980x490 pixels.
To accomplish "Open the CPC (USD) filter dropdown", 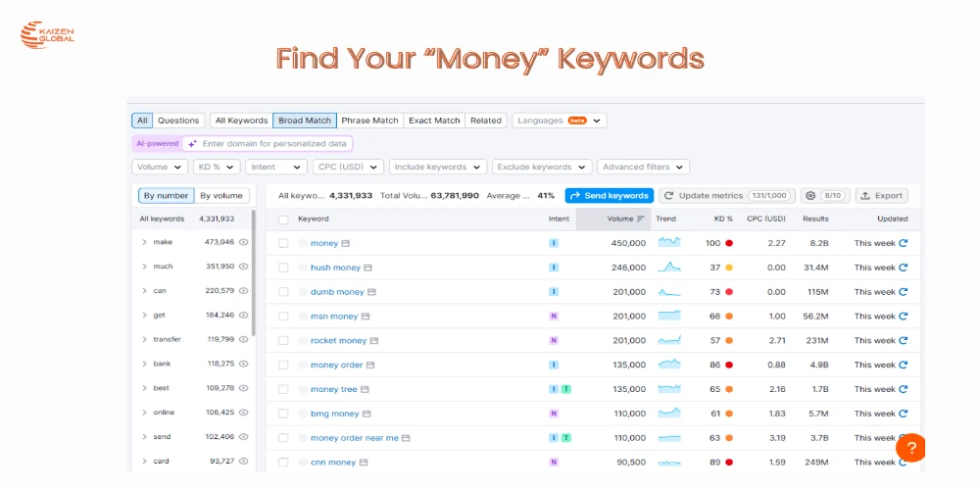I will point(348,167).
